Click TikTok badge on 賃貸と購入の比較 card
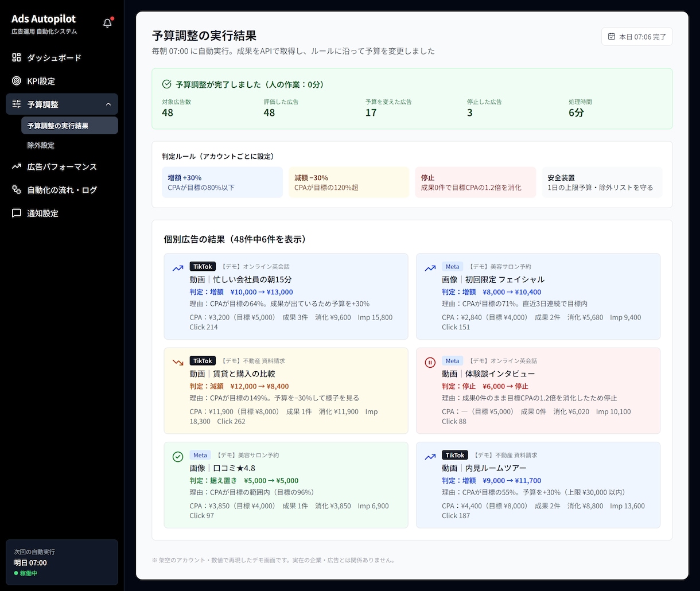Image resolution: width=700 pixels, height=591 pixels. coord(203,361)
